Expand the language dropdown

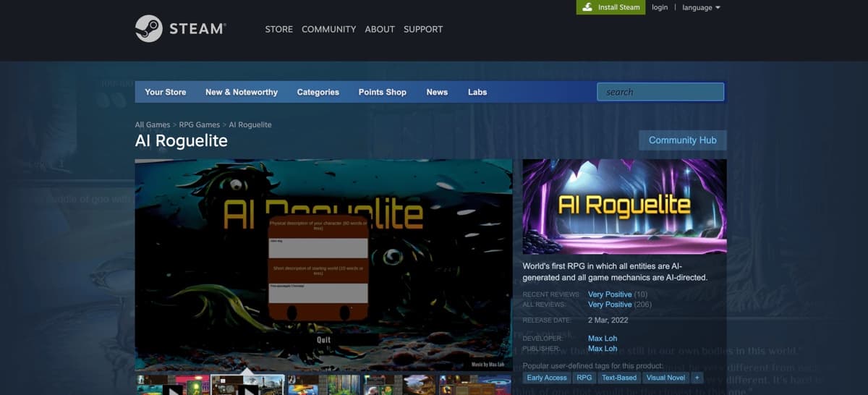coord(701,7)
